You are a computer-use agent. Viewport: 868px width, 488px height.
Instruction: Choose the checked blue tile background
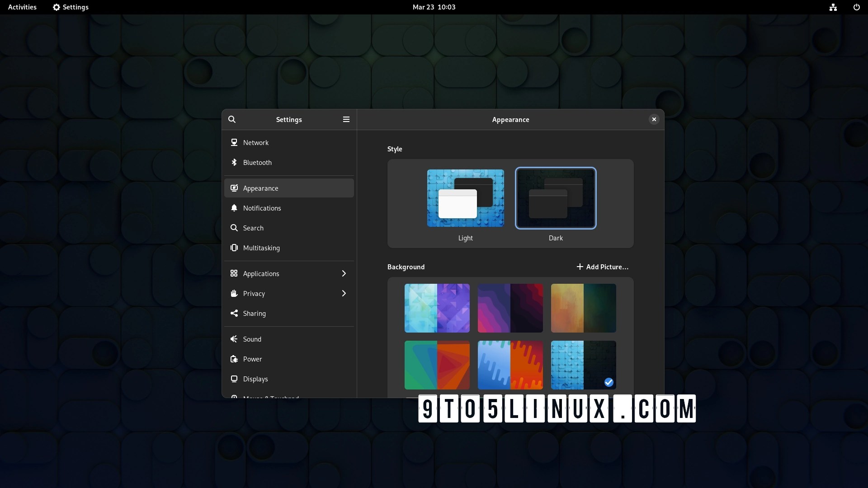[x=583, y=365]
